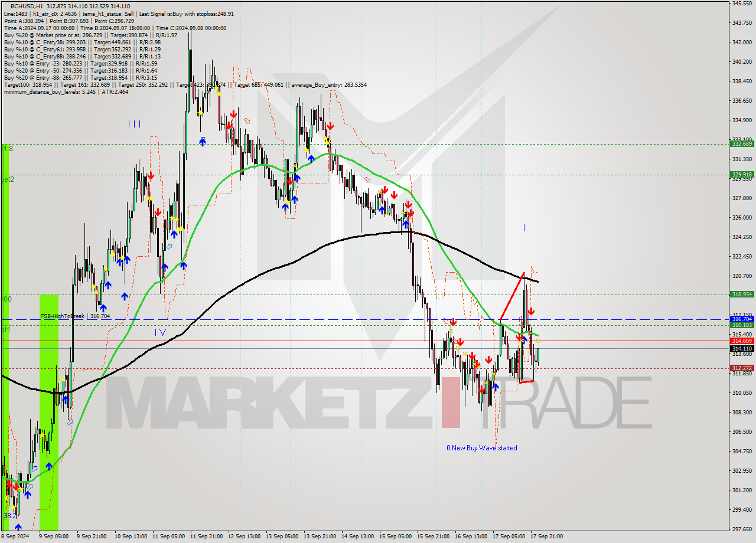Image resolution: width=756 pixels, height=543 pixels.
Task: Click the 322.450 price axis value
Action: point(742,257)
